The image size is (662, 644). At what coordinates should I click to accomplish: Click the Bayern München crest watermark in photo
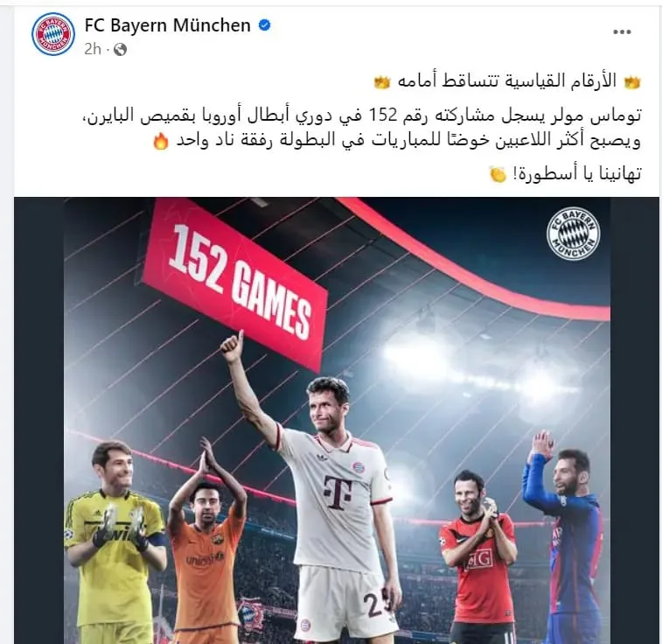[574, 234]
